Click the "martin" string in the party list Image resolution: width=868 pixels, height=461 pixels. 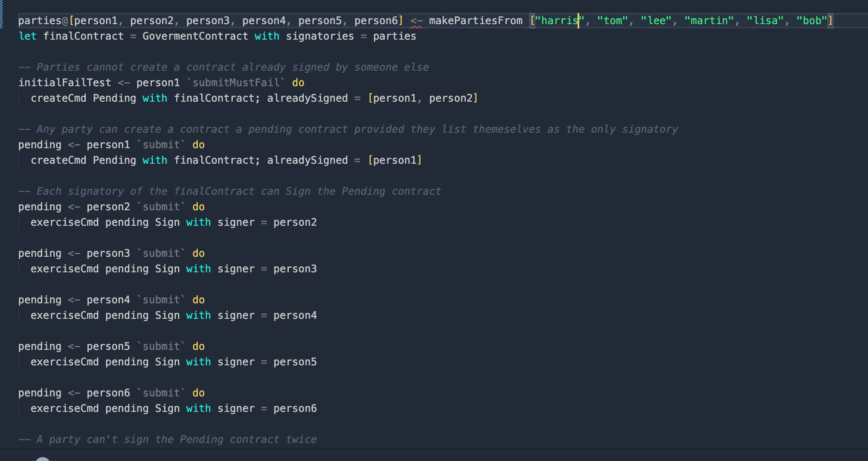(x=709, y=21)
